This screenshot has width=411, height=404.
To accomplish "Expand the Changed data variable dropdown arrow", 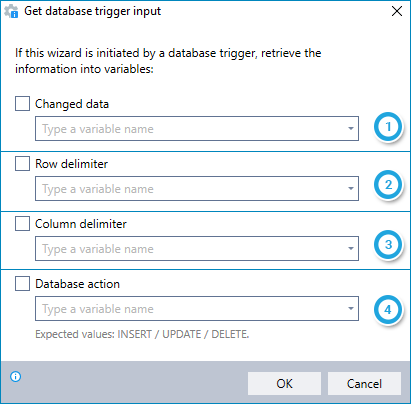I will 351,129.
